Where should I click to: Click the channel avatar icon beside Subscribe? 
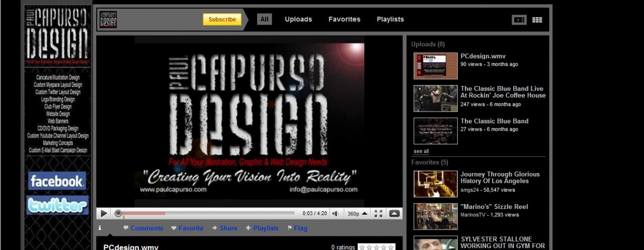(108, 20)
